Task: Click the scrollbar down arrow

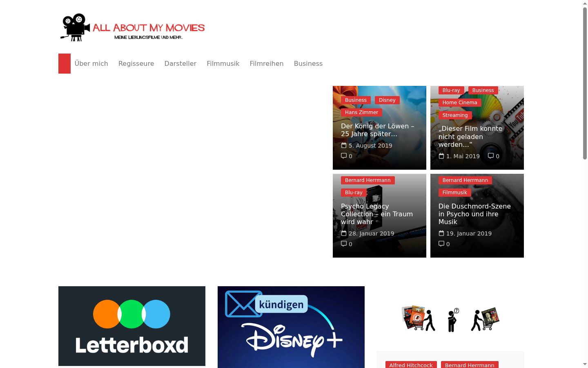Action: [x=585, y=364]
